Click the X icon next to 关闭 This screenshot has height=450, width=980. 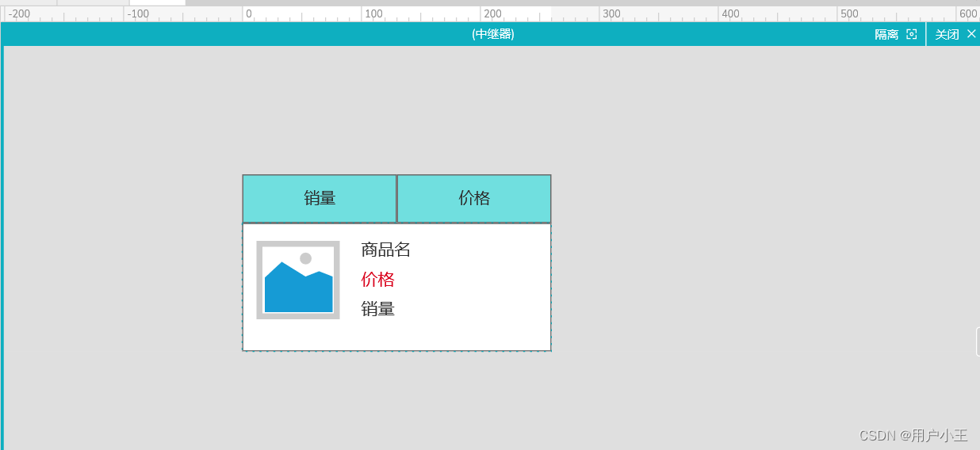point(971,34)
